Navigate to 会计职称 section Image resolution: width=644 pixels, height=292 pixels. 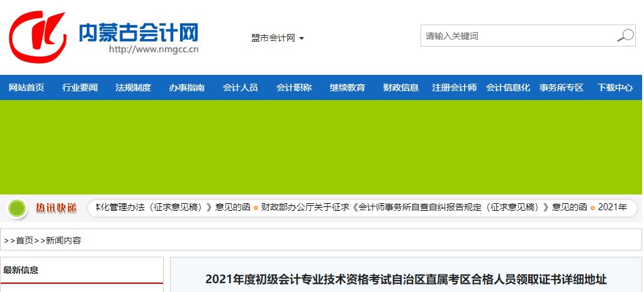pyautogui.click(x=294, y=87)
